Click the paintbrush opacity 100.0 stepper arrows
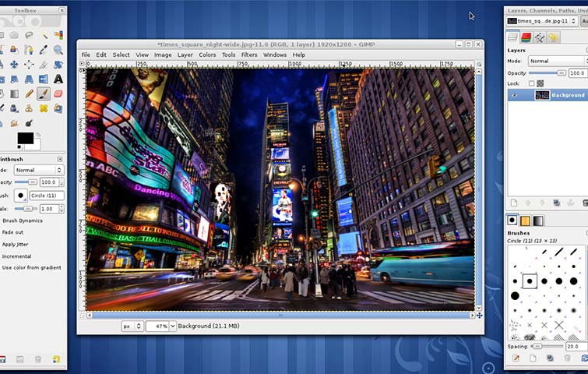588x374 pixels. point(61,182)
